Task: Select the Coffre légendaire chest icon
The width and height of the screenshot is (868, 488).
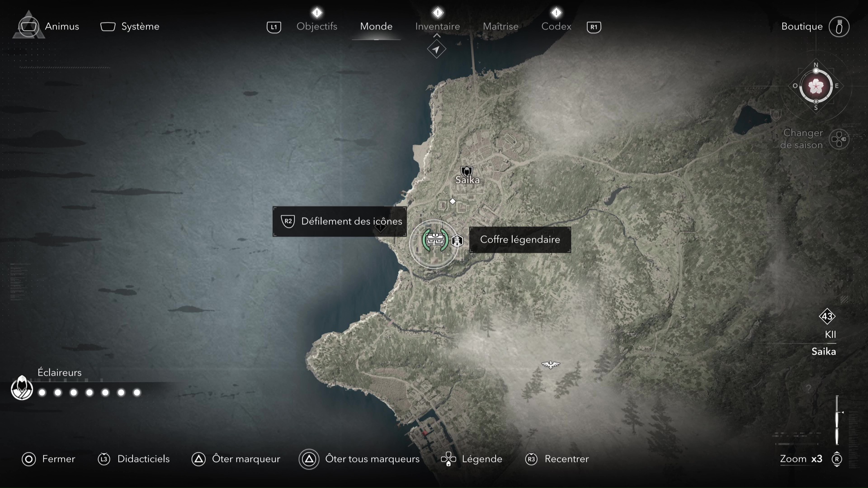Action: click(x=435, y=240)
